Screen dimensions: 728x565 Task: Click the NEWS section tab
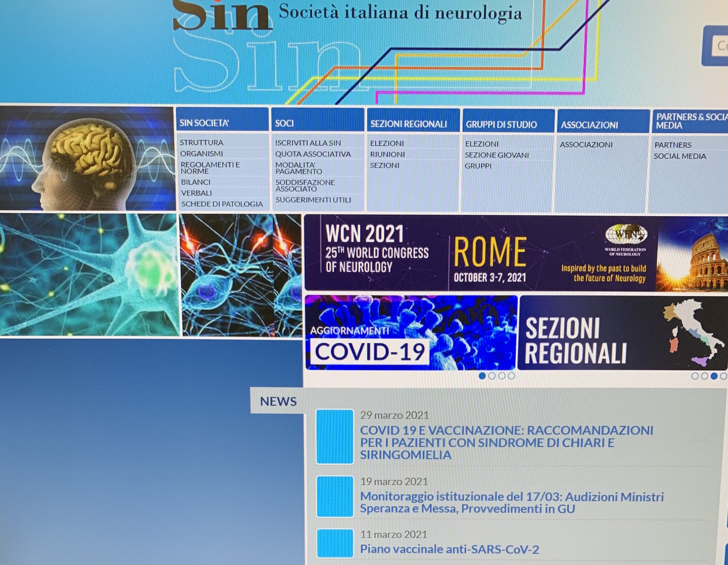click(278, 401)
